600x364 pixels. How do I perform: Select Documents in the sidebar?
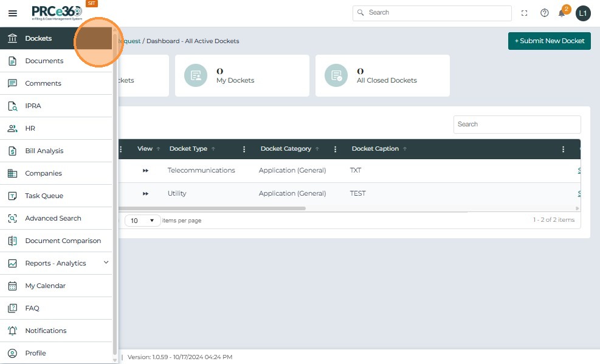44,61
